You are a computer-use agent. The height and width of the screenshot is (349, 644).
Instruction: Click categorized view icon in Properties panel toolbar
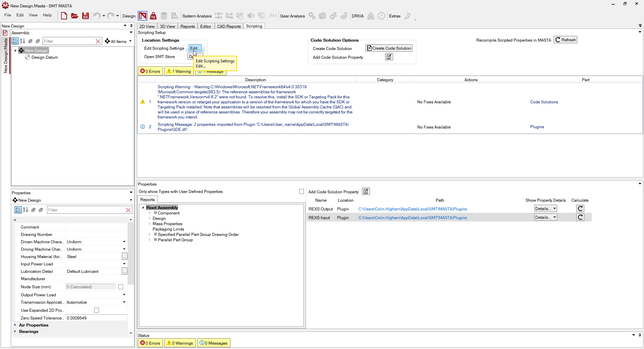point(18,210)
